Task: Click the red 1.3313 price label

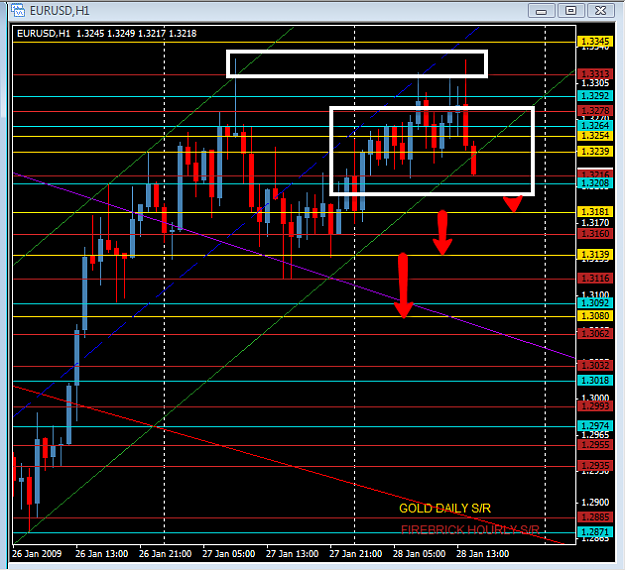Action: (x=595, y=74)
